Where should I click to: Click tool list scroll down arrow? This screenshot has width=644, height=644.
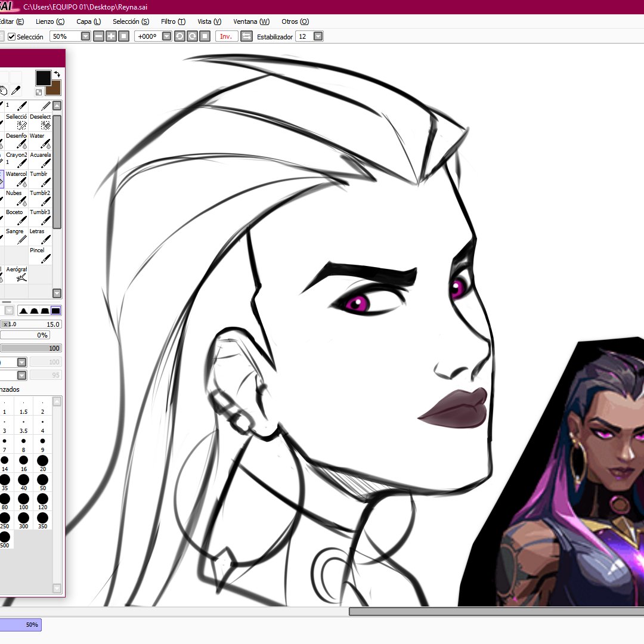click(x=57, y=293)
